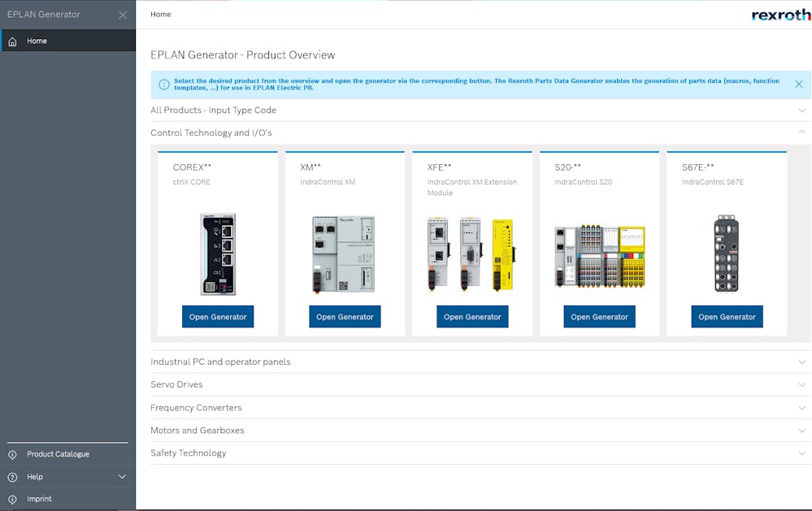Screen dimensions: 812x511
Task: Close the EPLAN Generator sidebar panel
Action: click(123, 15)
